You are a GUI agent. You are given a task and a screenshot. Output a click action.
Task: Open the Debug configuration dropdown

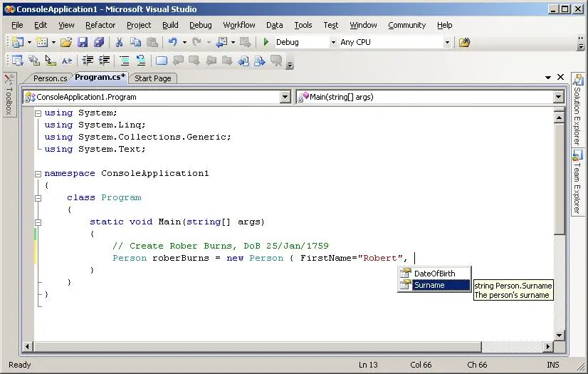point(333,43)
